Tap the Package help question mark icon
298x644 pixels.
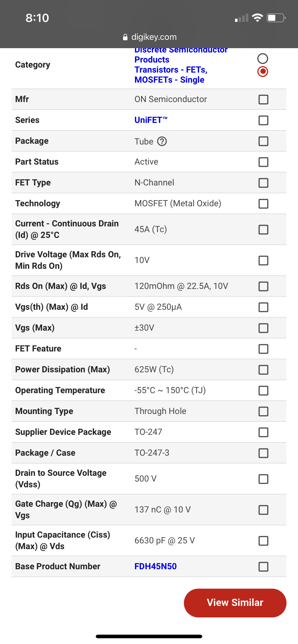[162, 141]
